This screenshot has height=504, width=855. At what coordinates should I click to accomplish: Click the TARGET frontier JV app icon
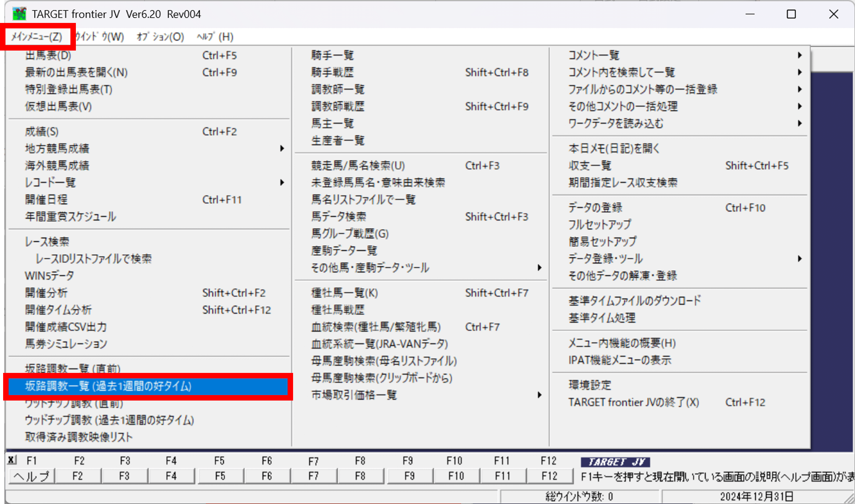point(19,14)
